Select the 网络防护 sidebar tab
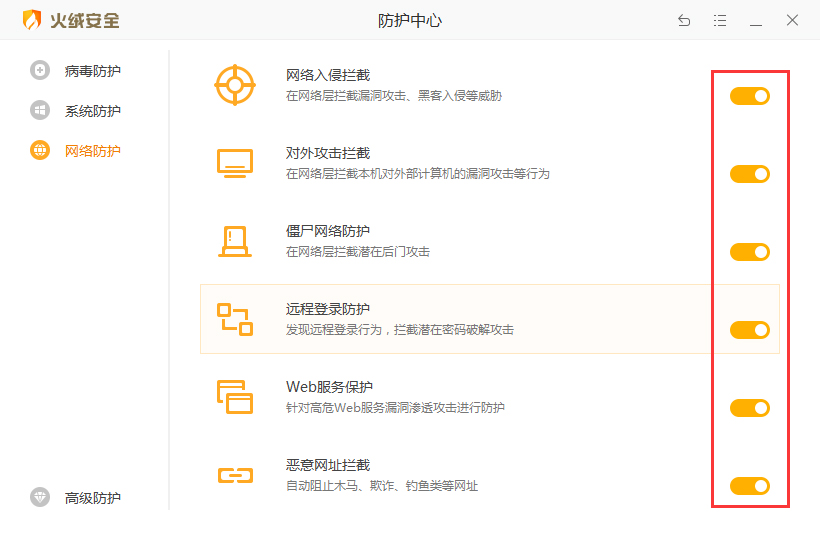 (x=92, y=151)
